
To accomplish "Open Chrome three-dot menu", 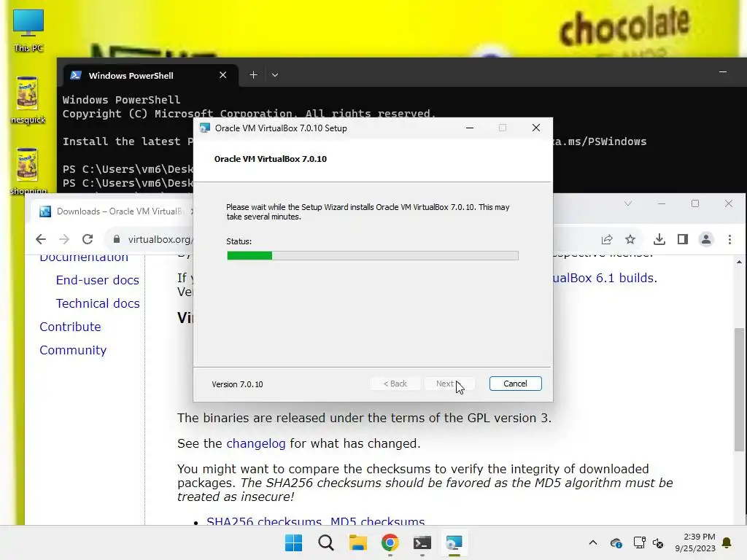I will [x=729, y=239].
